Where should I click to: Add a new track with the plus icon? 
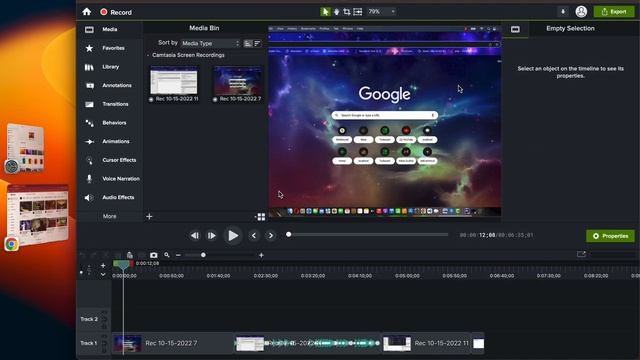click(103, 265)
